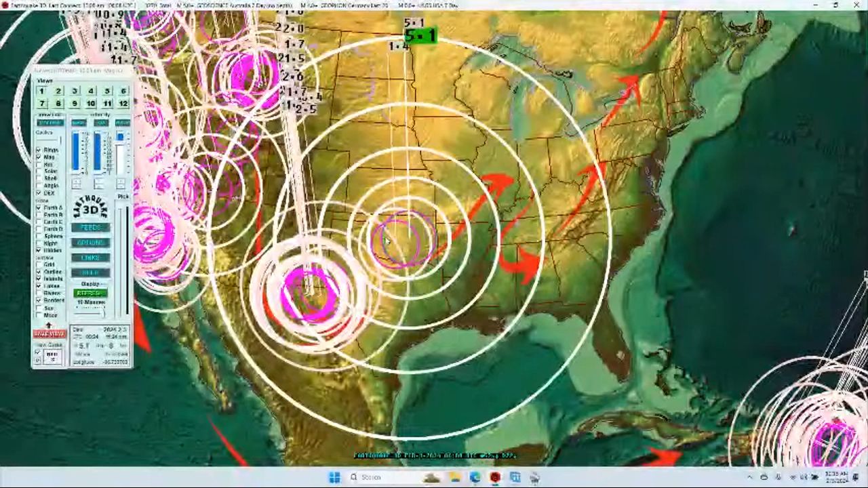Viewport: 868px width, 488px height.
Task: Switch to view preset 12
Action: [x=123, y=103]
